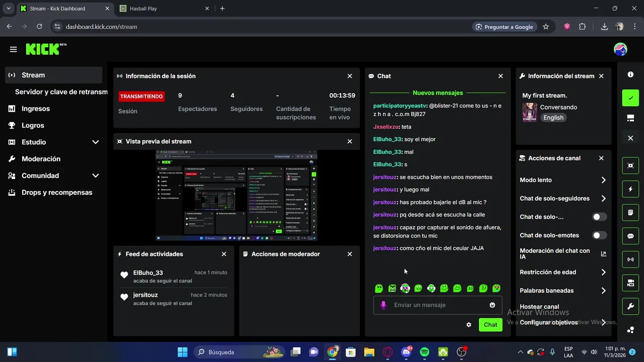Click the browser address bar
The height and width of the screenshot is (362, 644).
click(x=262, y=27)
